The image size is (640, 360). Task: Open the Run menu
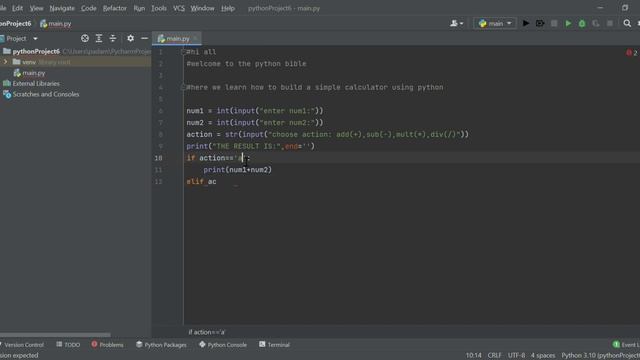click(x=139, y=8)
